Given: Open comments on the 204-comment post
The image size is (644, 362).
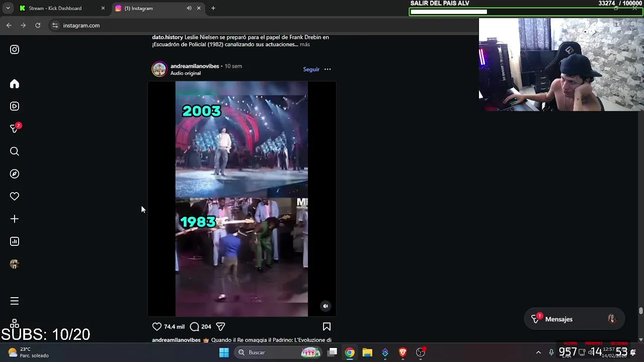Looking at the screenshot, I should [x=195, y=327].
